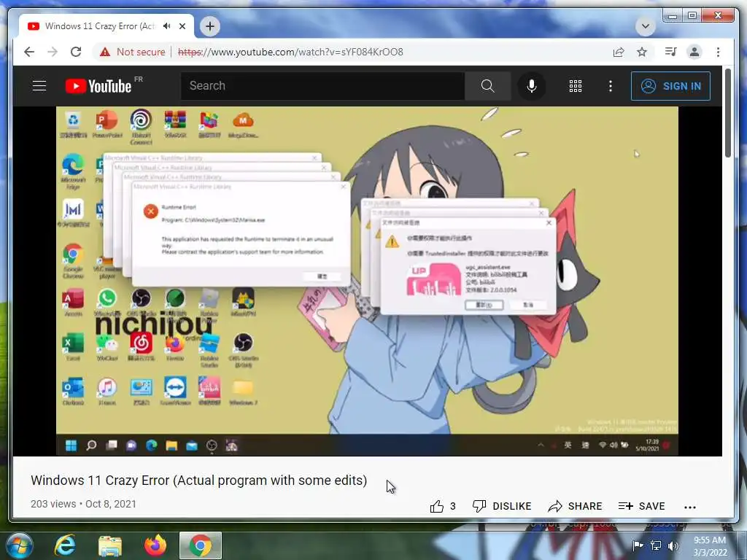Click the browser forward arrow
Viewport: 747px width, 560px height.
coord(53,52)
